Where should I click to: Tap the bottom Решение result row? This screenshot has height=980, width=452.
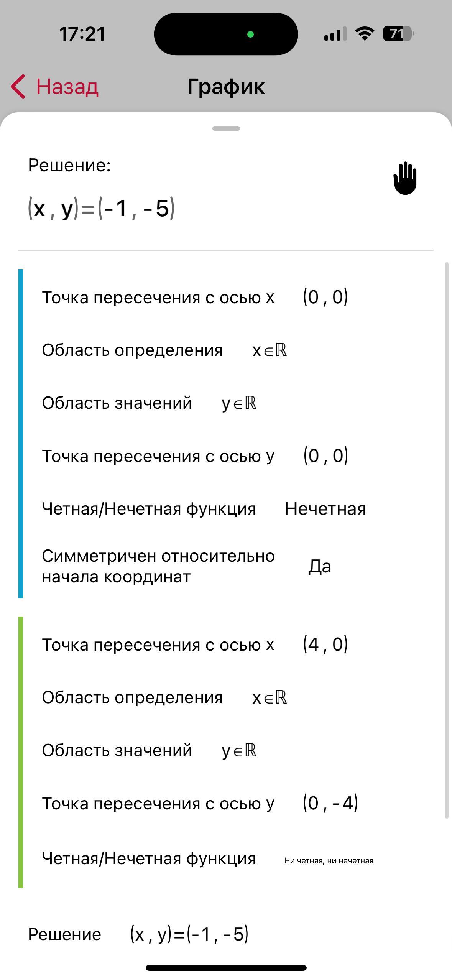click(138, 934)
